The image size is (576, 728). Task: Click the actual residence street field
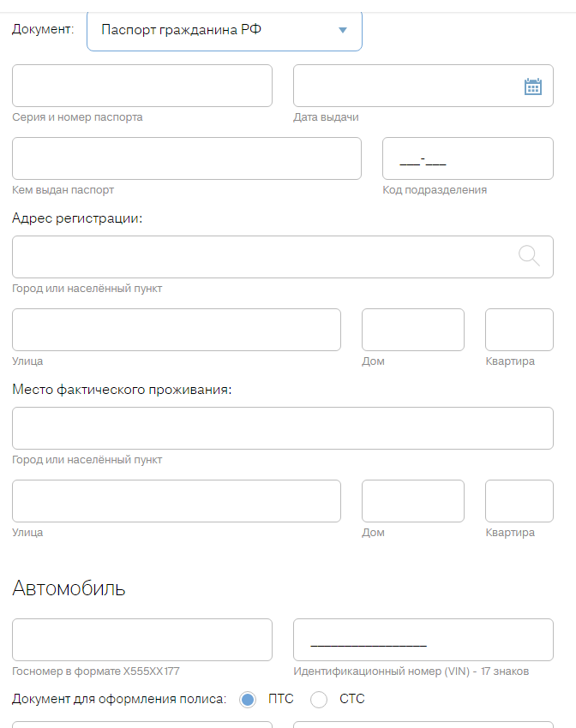coord(177,501)
